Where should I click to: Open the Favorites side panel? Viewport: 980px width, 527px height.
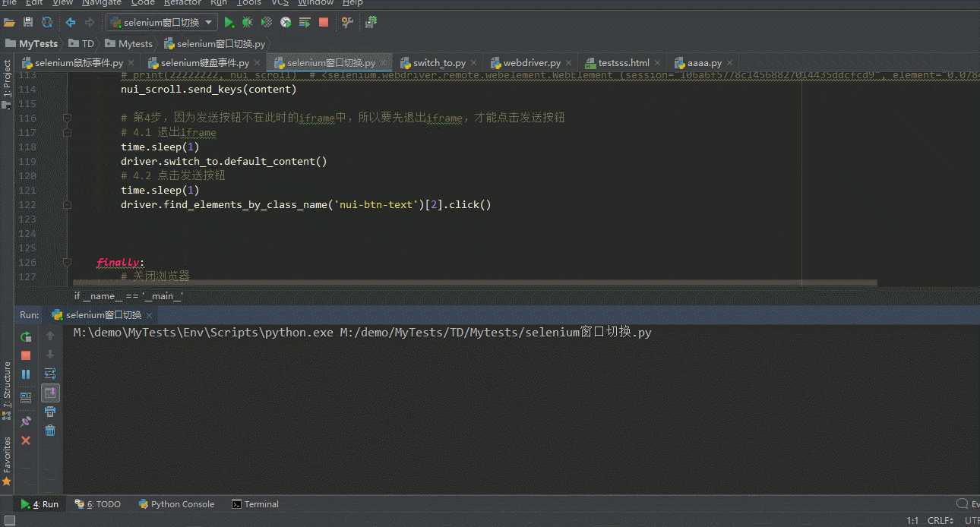click(x=7, y=461)
